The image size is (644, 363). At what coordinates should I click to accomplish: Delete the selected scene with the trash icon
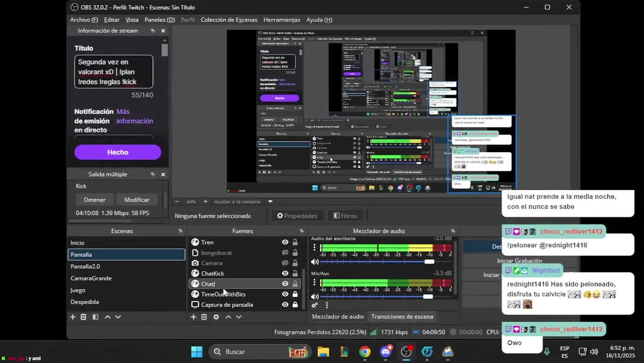pyautogui.click(x=84, y=317)
